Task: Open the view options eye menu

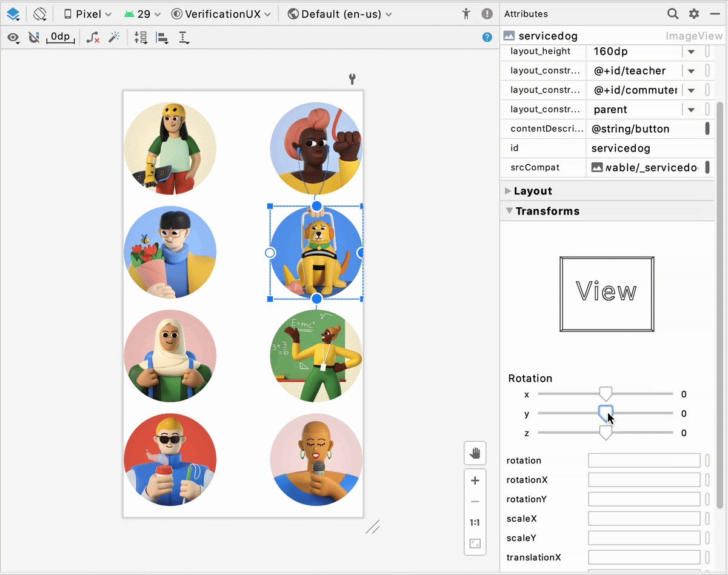Action: (x=13, y=38)
